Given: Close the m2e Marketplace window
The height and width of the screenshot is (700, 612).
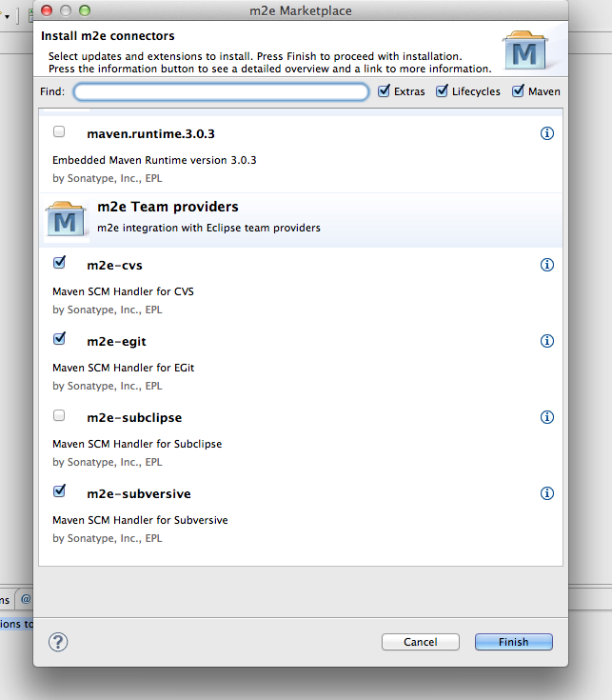Looking at the screenshot, I should 47,10.
